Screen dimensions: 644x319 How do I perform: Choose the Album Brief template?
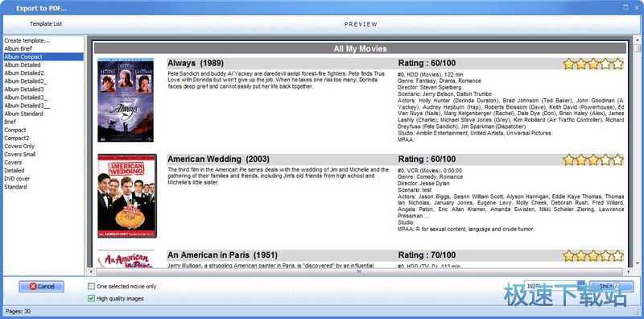[18, 49]
